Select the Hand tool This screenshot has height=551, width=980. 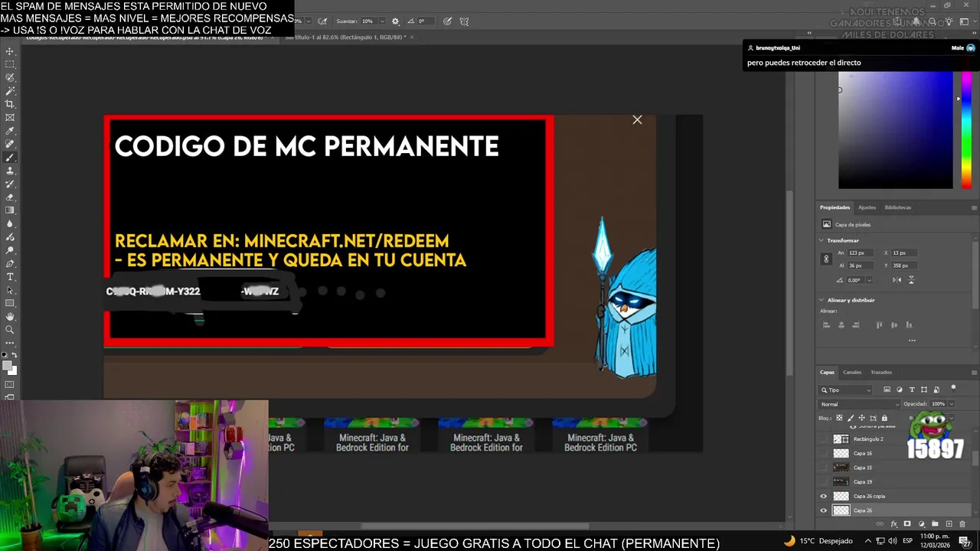coord(9,316)
